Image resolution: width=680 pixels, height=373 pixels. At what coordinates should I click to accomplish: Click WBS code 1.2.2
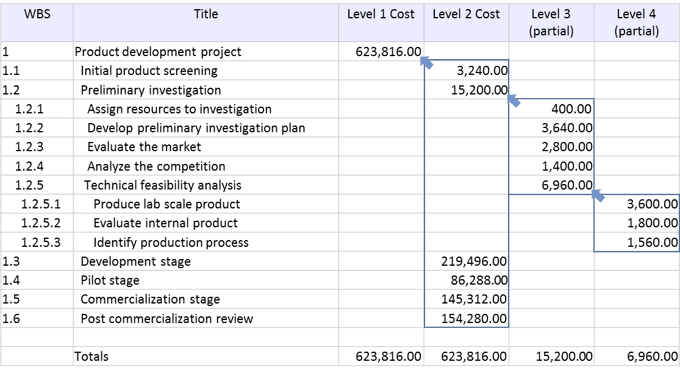point(29,128)
